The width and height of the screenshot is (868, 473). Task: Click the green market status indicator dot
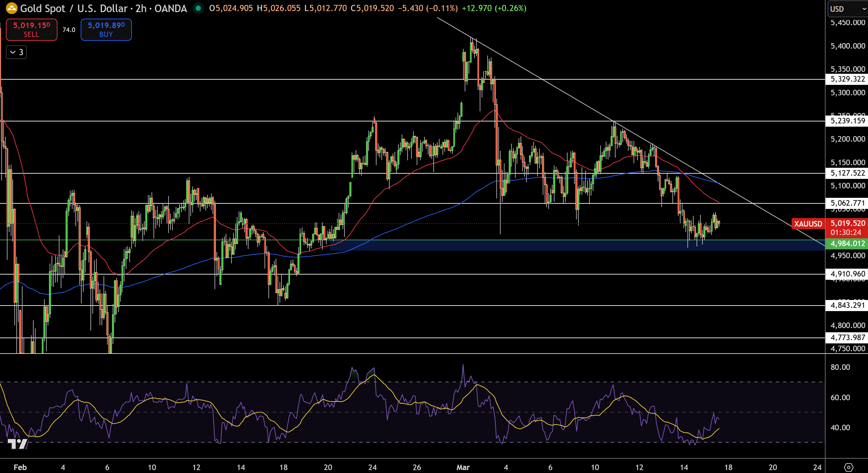coord(198,8)
